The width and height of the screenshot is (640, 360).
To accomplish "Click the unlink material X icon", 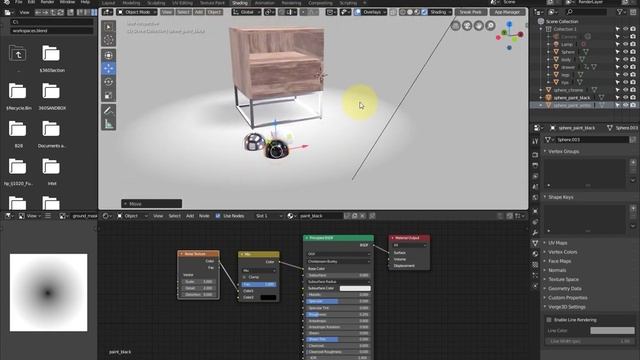I will [x=362, y=216].
